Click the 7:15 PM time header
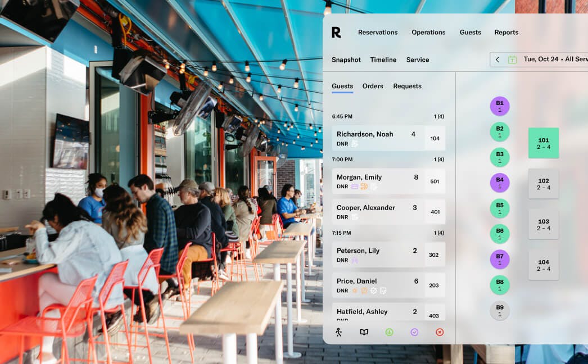The image size is (588, 364). (x=341, y=233)
